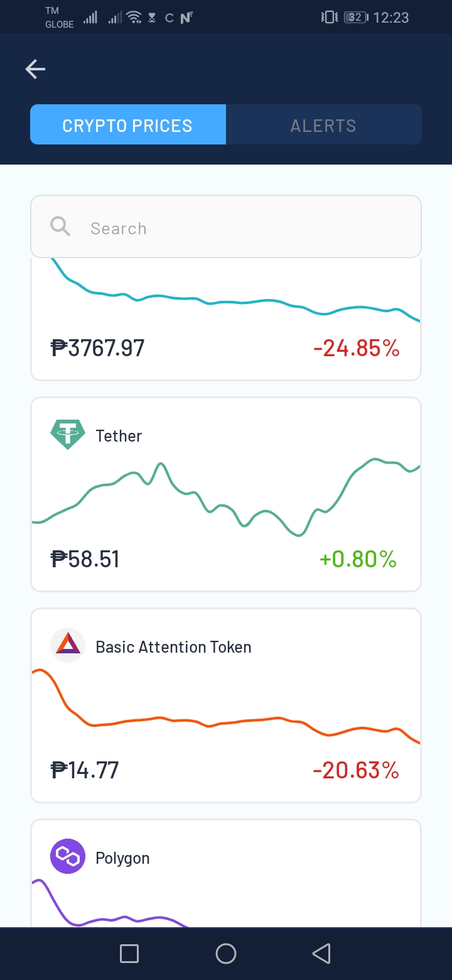Tap the search magnifier icon
The height and width of the screenshot is (980, 452).
coord(60,226)
